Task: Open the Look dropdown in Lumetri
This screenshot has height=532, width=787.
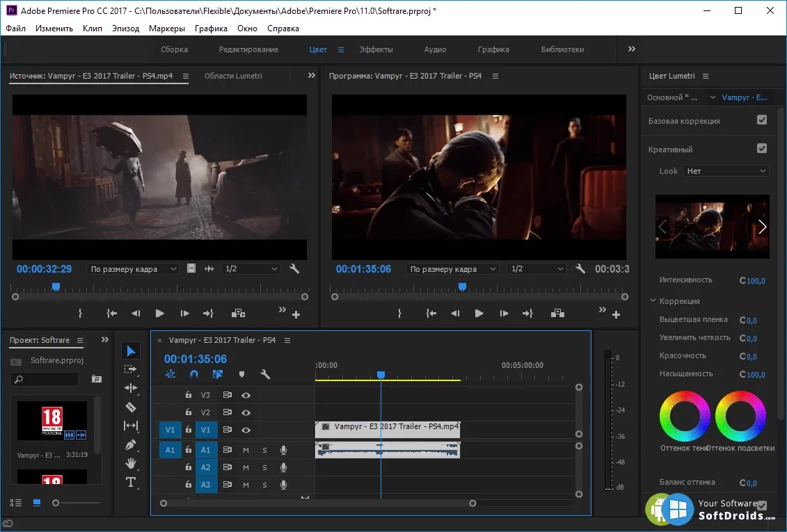Action: click(726, 171)
